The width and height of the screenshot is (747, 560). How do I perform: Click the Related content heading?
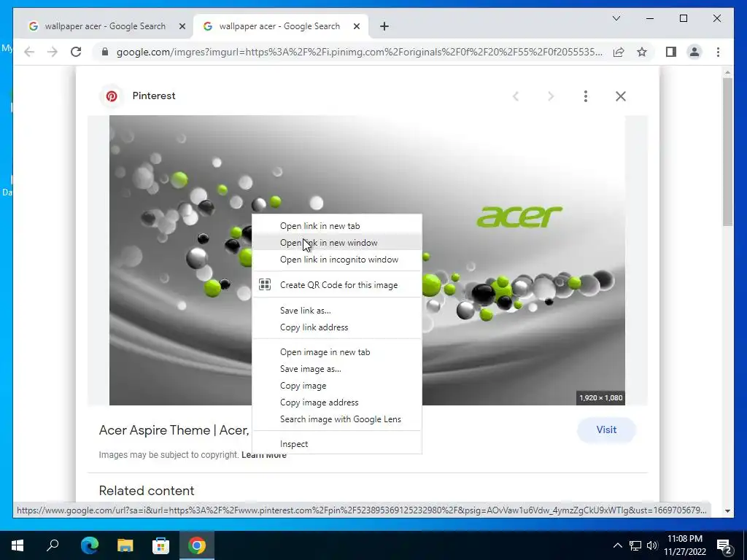coord(146,491)
